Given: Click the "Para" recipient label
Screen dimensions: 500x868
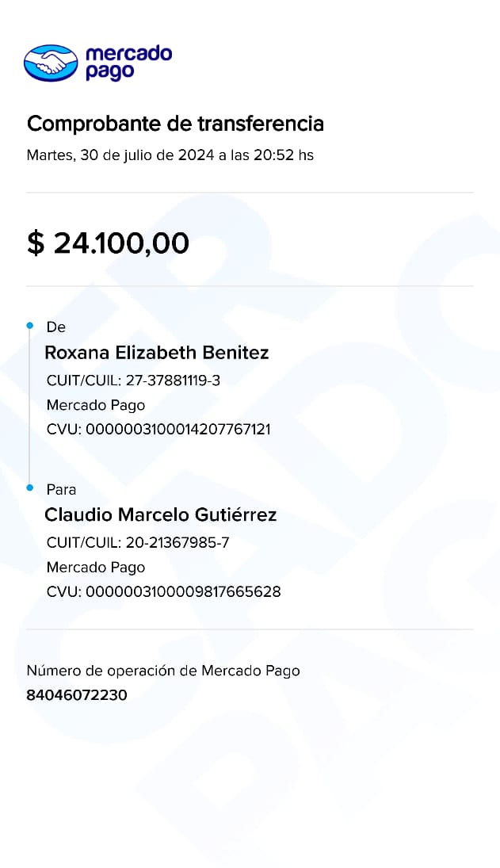Looking at the screenshot, I should 62,489.
